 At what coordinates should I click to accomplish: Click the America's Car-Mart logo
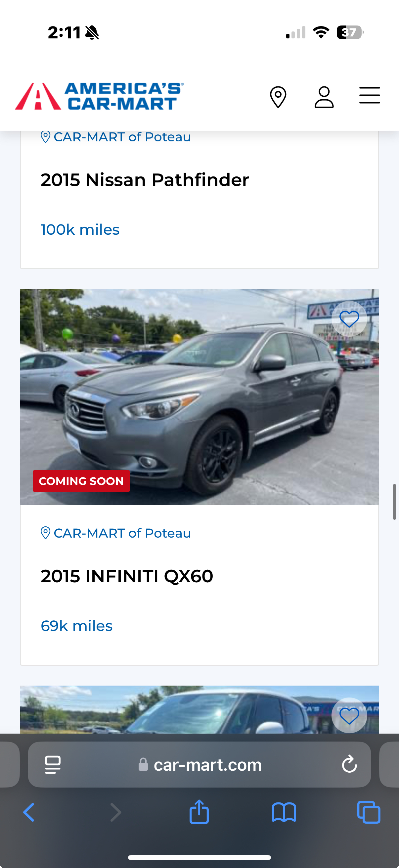click(99, 96)
